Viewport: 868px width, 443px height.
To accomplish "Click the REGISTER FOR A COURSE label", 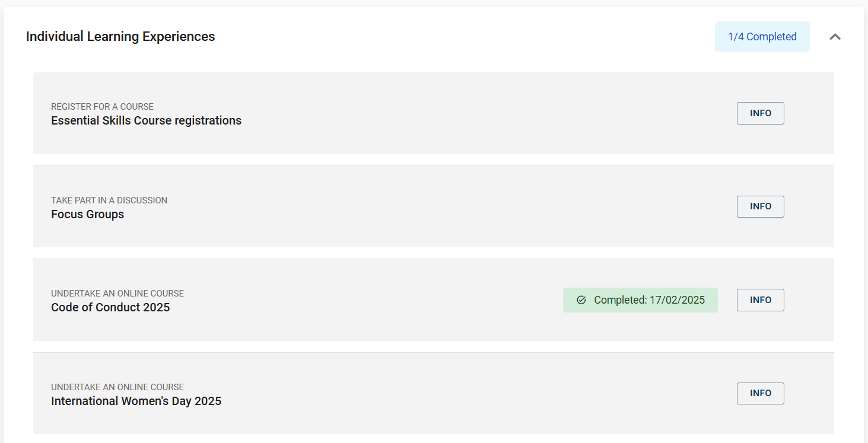I will coord(102,106).
